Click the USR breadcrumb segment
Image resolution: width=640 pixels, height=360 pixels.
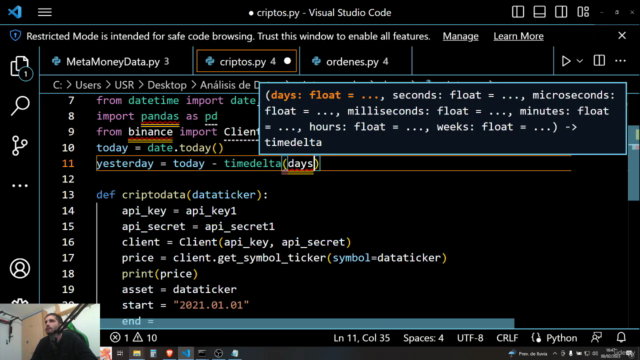124,85
